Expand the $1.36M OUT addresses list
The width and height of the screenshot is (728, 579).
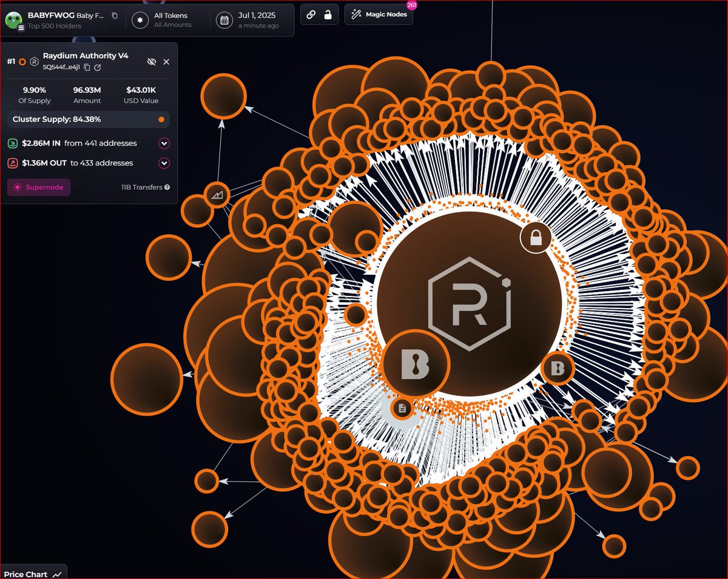pyautogui.click(x=164, y=162)
